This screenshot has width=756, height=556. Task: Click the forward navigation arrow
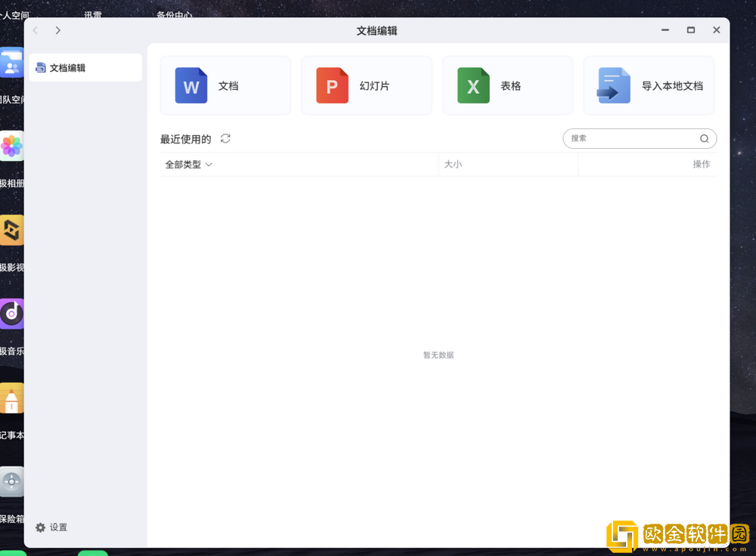(57, 30)
